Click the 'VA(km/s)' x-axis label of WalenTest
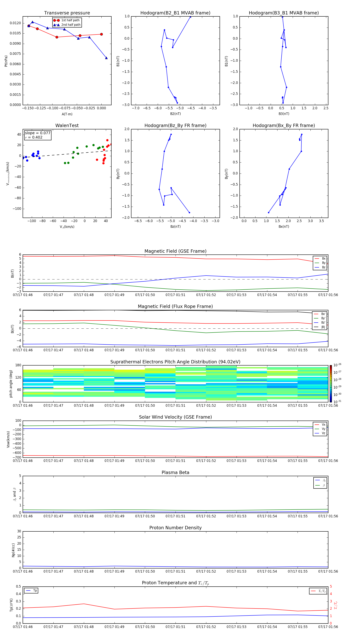This screenshot has height=644, width=351. pos(67,227)
